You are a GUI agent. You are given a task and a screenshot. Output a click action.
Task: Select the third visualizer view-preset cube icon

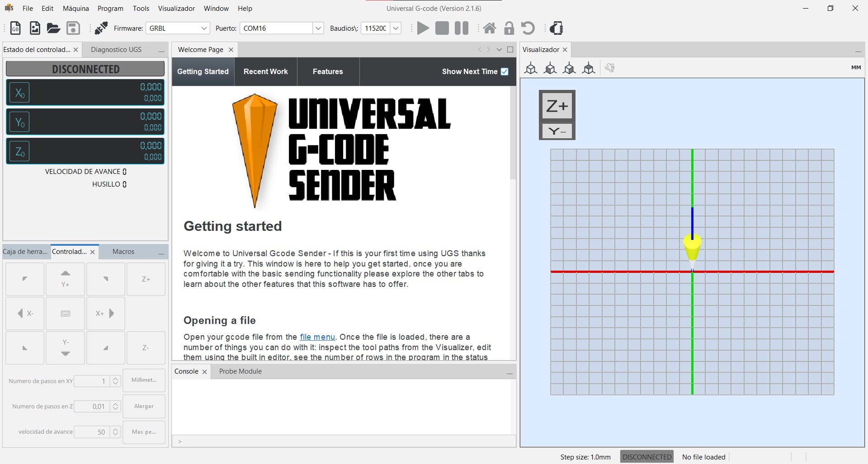coord(569,68)
